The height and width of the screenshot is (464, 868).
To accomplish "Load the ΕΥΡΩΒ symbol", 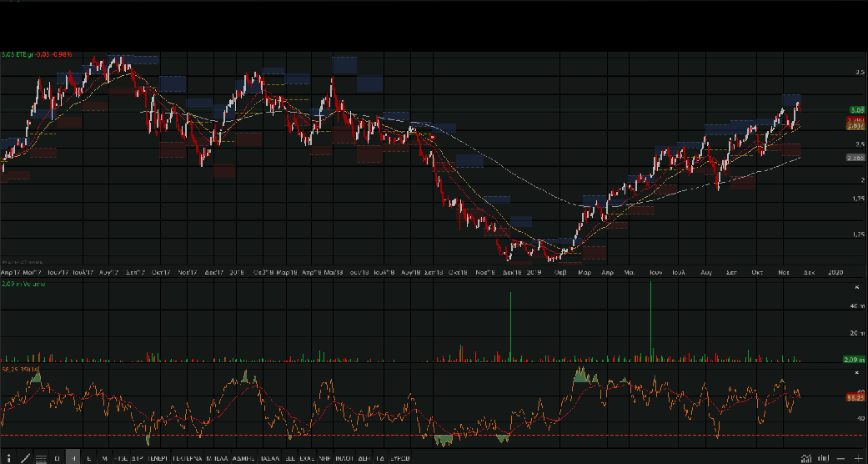I will coord(399,458).
